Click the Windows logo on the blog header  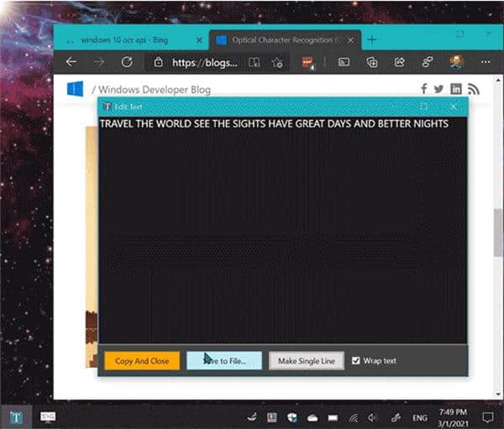[76, 89]
